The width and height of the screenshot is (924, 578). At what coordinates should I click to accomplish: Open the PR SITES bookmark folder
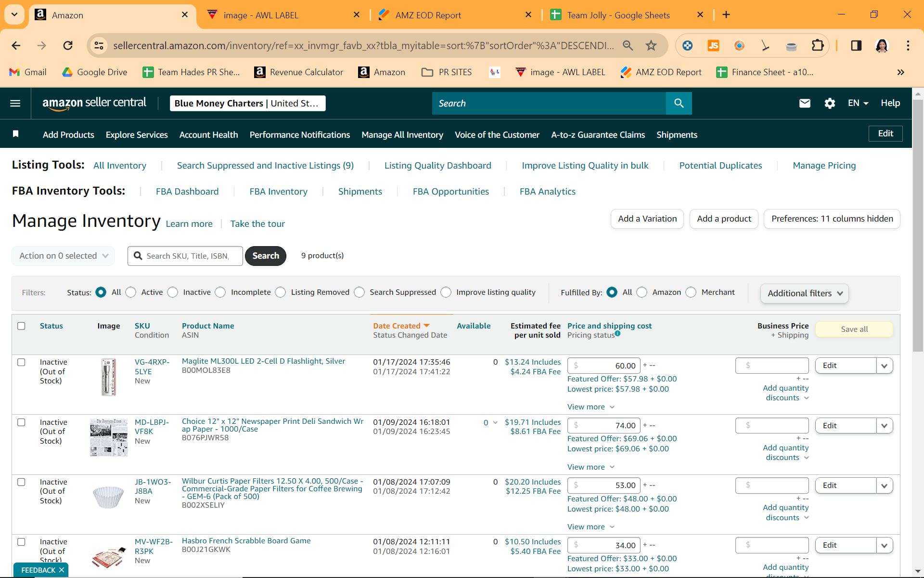(447, 72)
